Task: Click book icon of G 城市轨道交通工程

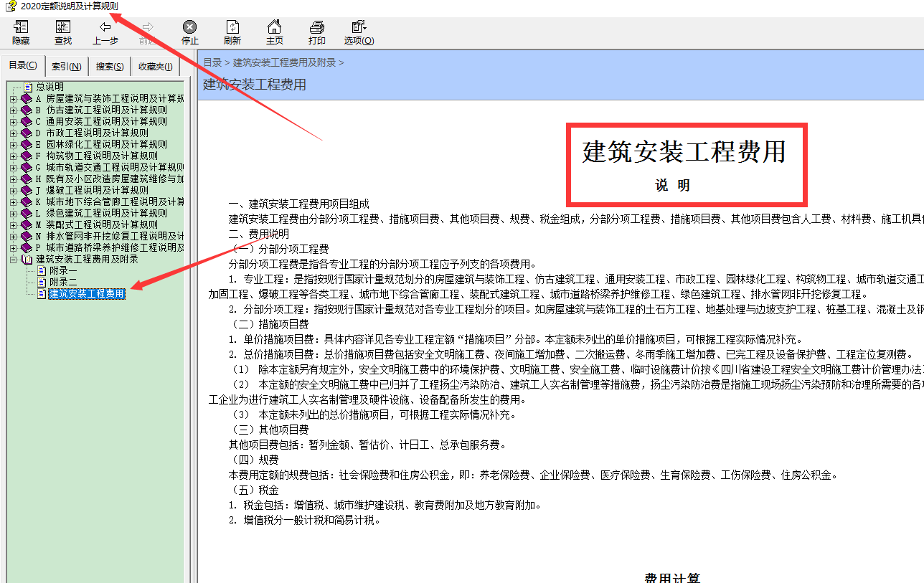Action: tap(27, 168)
